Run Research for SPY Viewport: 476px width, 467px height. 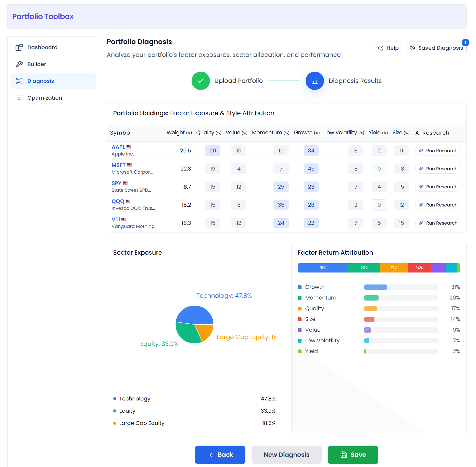[x=438, y=187]
